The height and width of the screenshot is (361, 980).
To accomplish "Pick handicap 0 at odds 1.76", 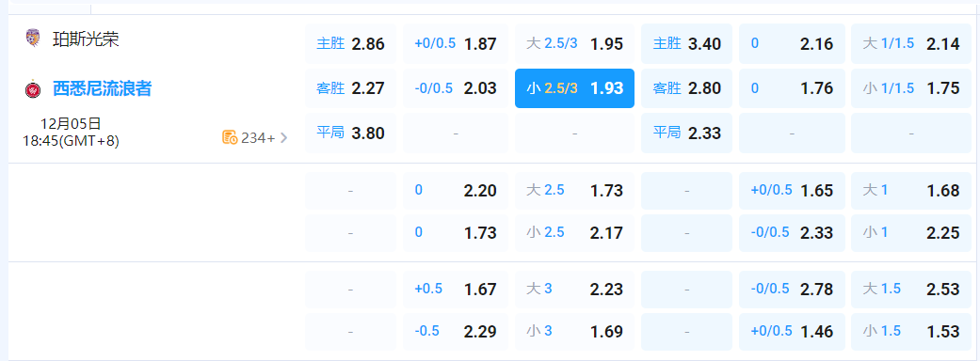I will click(792, 88).
